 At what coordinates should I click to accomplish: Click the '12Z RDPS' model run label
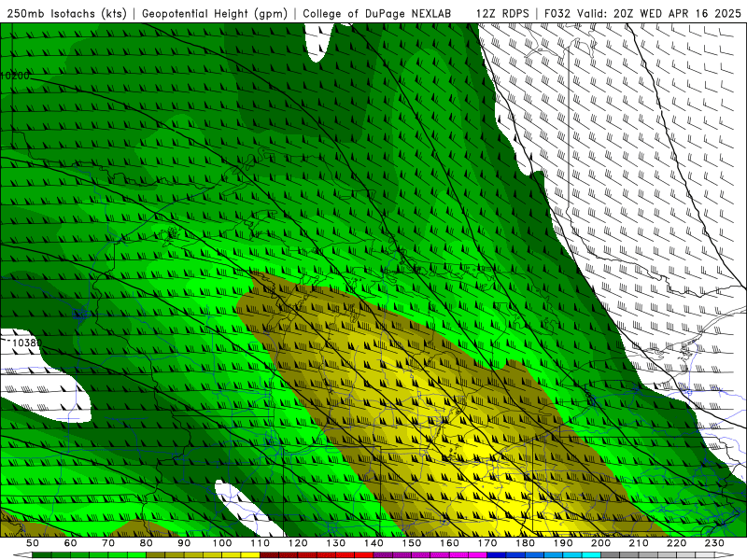tap(502, 14)
